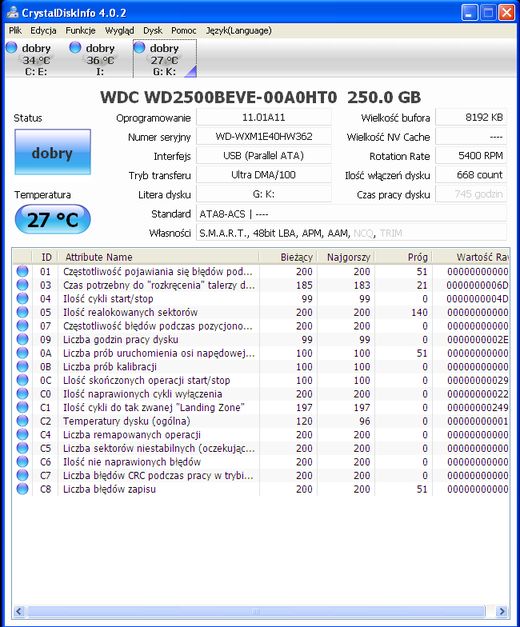Click the horizontal scrollbar thumb
The width and height of the screenshot is (520, 627).
pyautogui.click(x=256, y=611)
